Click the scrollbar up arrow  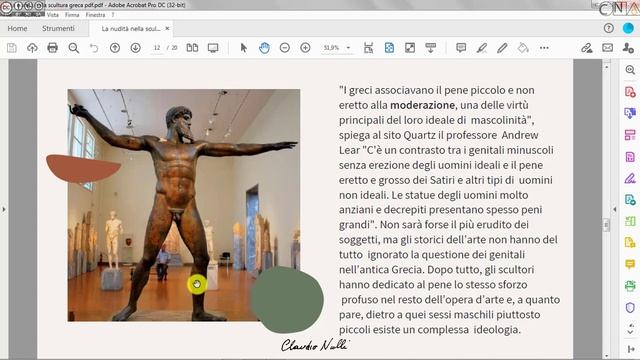(606, 66)
